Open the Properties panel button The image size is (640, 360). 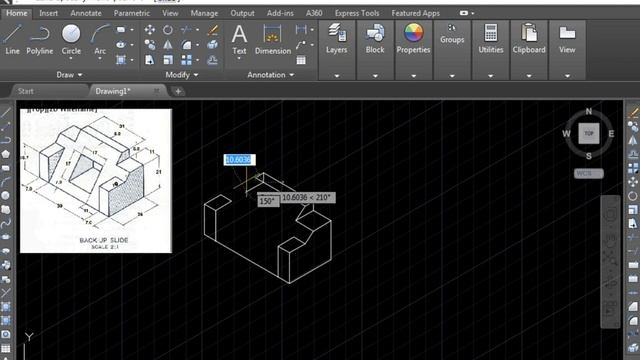[413, 39]
